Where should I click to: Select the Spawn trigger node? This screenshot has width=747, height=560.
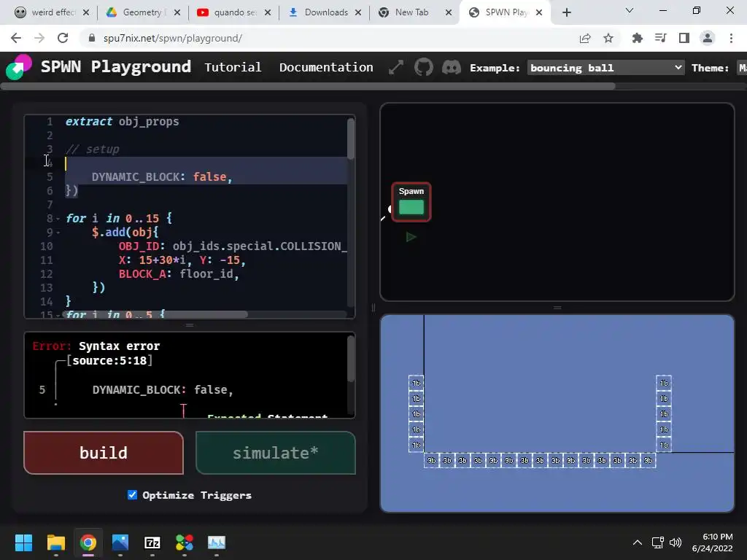coord(411,202)
